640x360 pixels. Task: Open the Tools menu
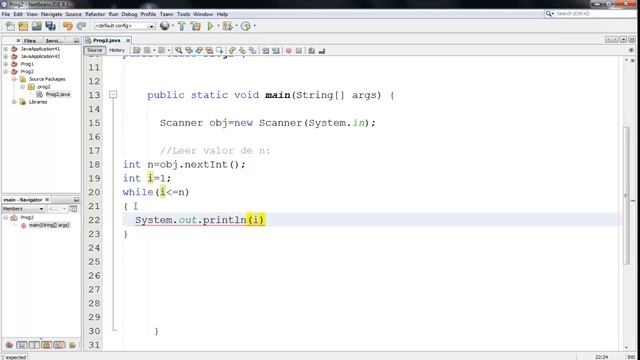183,14
